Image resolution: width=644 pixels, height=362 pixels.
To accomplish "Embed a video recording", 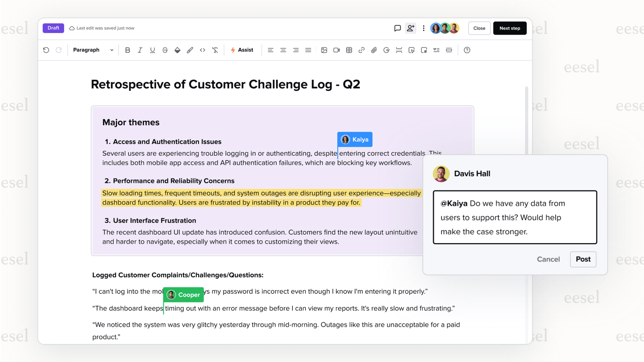I will [337, 50].
